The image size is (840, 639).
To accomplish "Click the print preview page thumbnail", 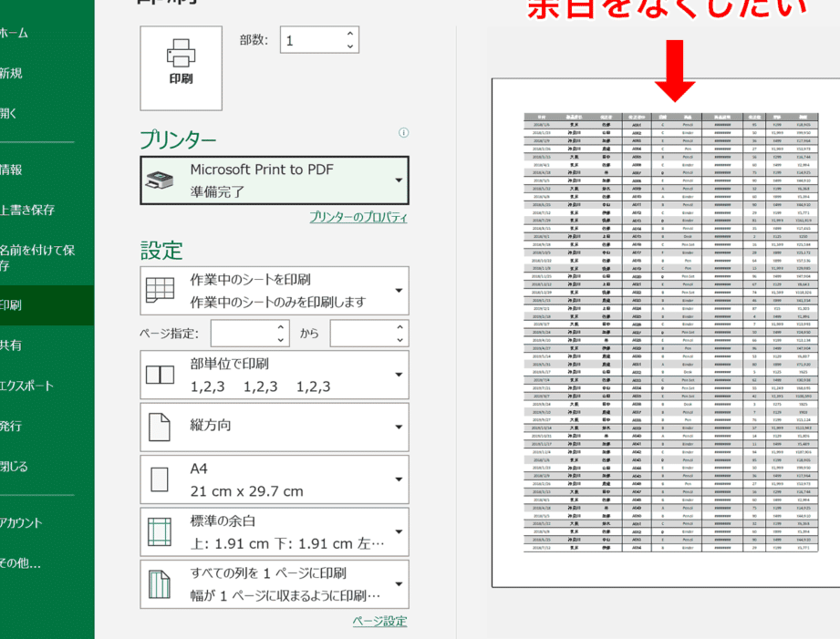I will 666,333.
